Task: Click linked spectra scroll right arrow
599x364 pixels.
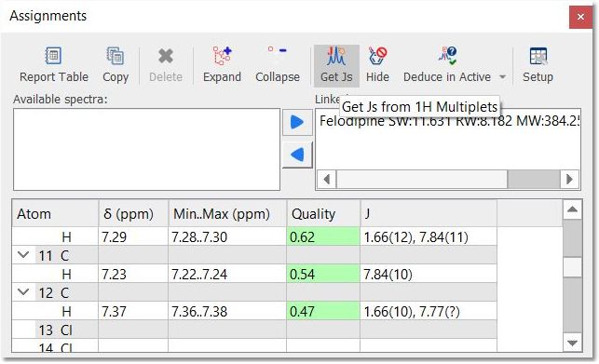Action: 569,179
